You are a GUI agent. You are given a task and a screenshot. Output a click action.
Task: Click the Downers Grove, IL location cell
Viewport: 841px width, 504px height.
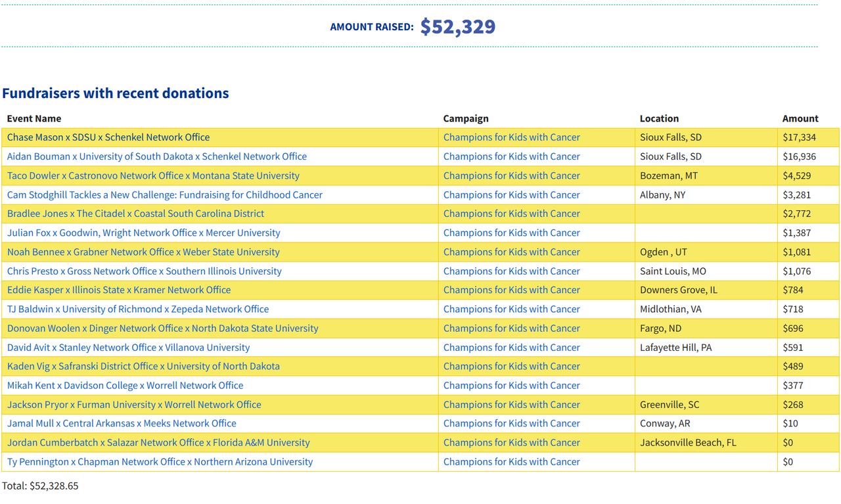[706, 290]
